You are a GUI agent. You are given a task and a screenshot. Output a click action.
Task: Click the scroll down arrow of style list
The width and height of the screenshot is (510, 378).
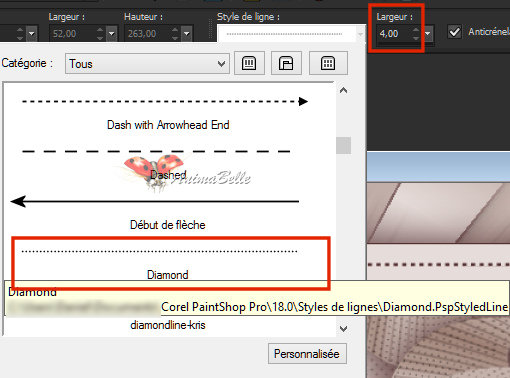pos(343,329)
